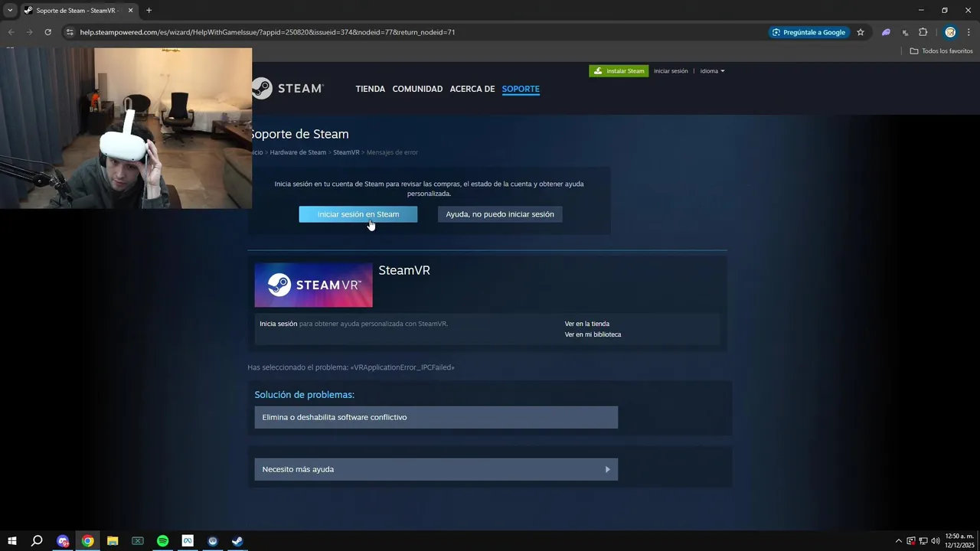This screenshot has width=980, height=551.
Task: Select Elimina o deshabilita software conflictivo
Action: click(436, 417)
